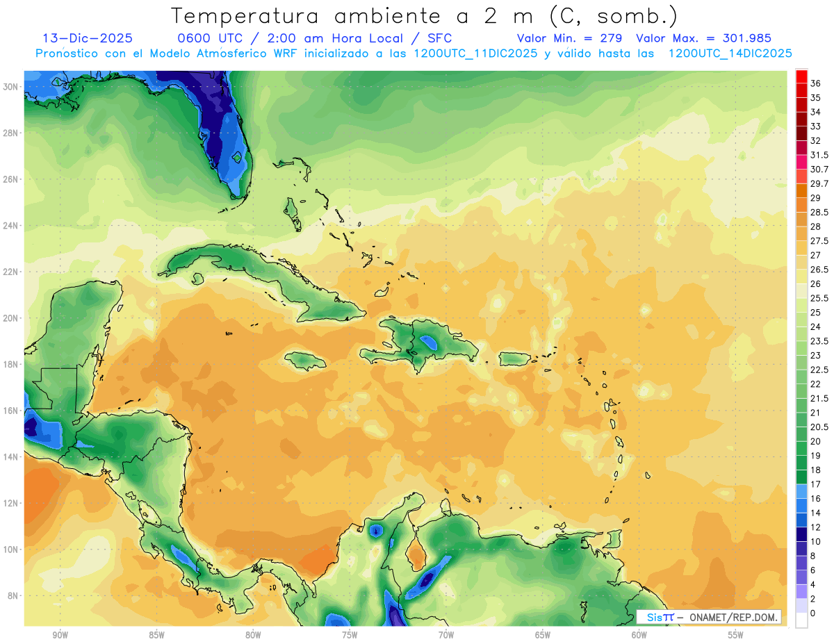834x644 pixels.
Task: Select the '18N' latitude label
Action: pyautogui.click(x=12, y=364)
